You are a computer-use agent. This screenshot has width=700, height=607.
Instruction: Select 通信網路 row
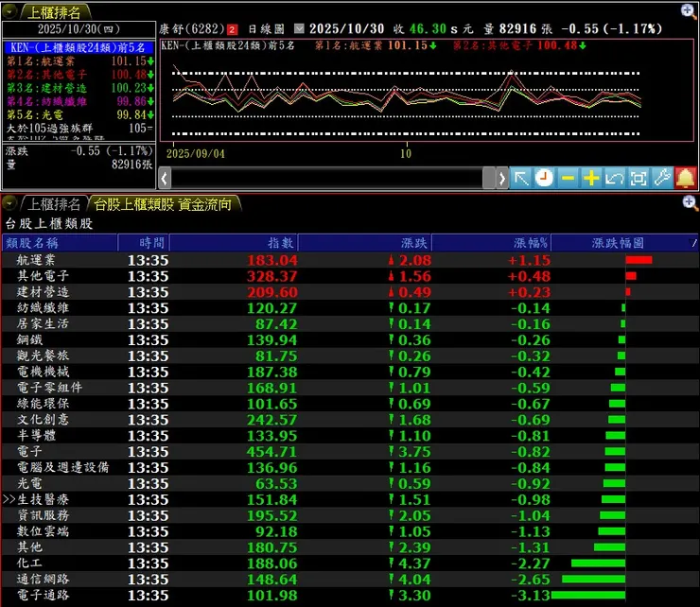pyautogui.click(x=350, y=579)
